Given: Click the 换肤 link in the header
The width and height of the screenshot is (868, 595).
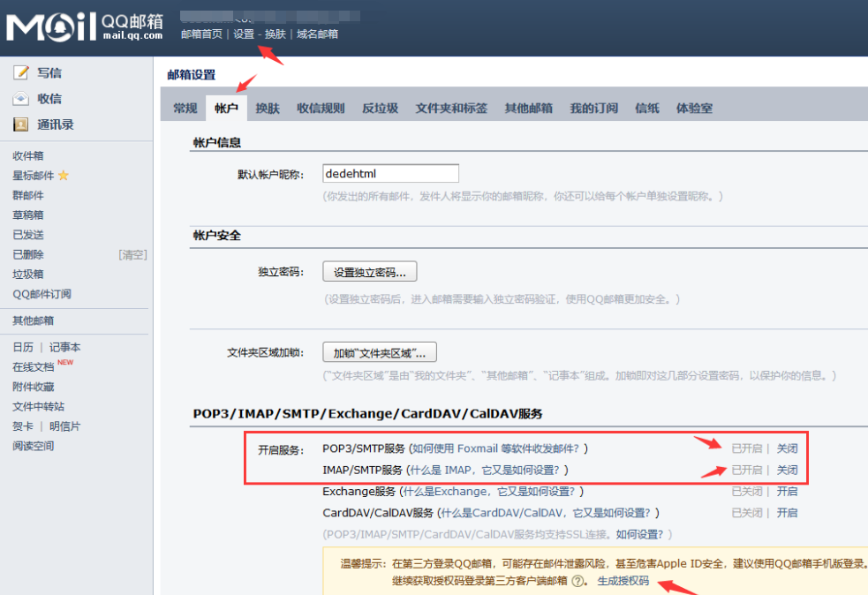Looking at the screenshot, I should pyautogui.click(x=275, y=34).
